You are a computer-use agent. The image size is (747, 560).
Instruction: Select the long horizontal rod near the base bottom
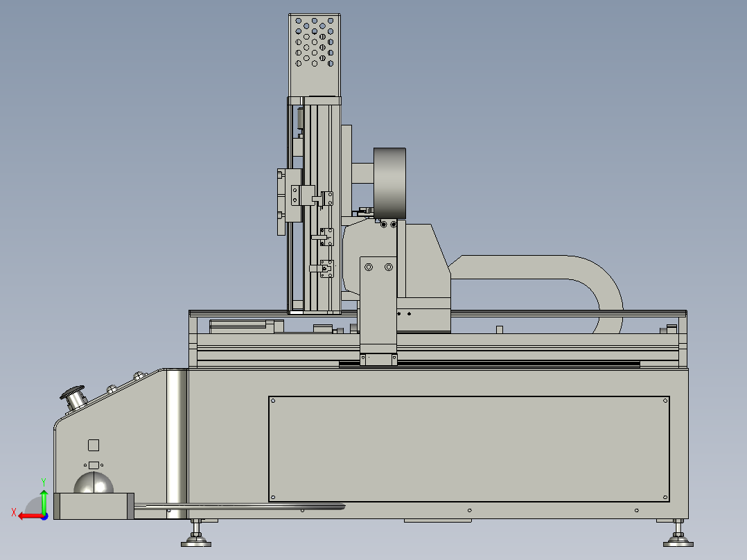tap(240, 507)
